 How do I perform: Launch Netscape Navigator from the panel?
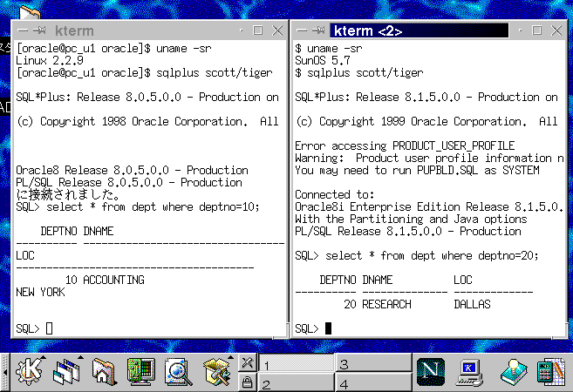pyautogui.click(x=431, y=372)
